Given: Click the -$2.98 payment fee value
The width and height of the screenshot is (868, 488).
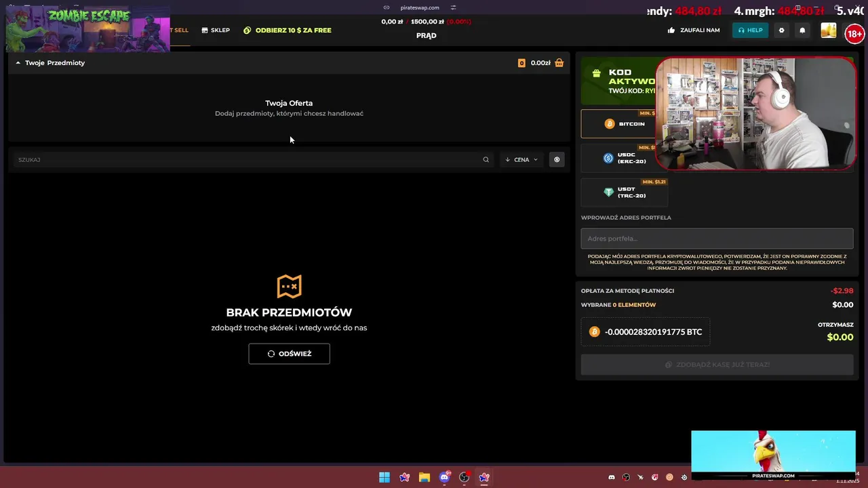Looking at the screenshot, I should pyautogui.click(x=842, y=291).
